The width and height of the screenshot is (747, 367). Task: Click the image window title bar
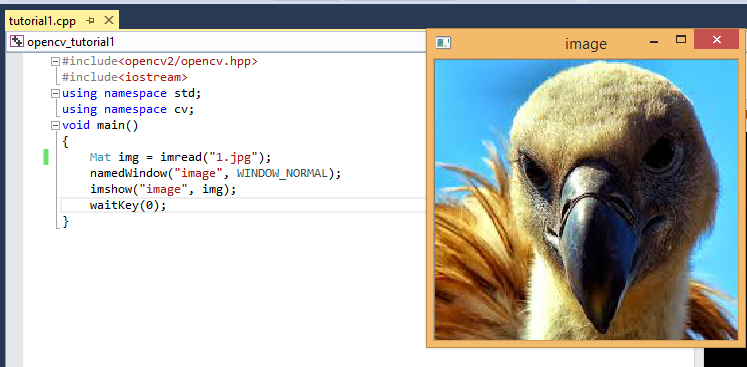585,44
